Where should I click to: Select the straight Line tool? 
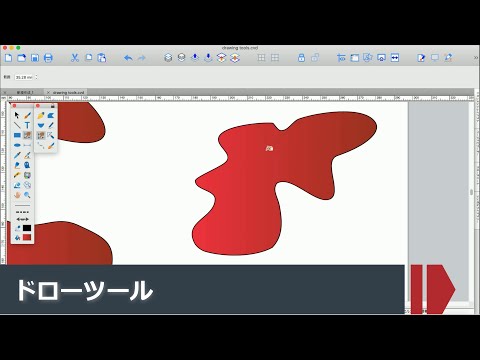click(x=17, y=125)
